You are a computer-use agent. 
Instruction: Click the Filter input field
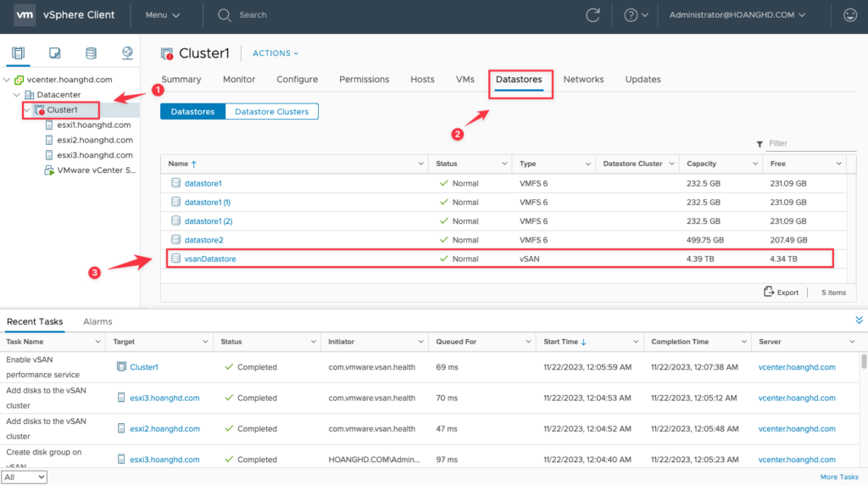[x=811, y=143]
